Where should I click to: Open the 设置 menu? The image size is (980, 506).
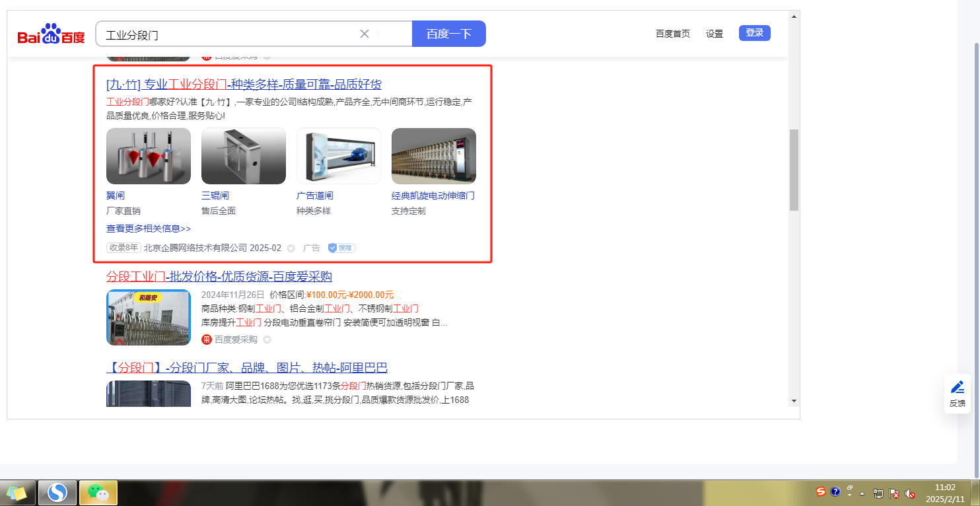(715, 34)
